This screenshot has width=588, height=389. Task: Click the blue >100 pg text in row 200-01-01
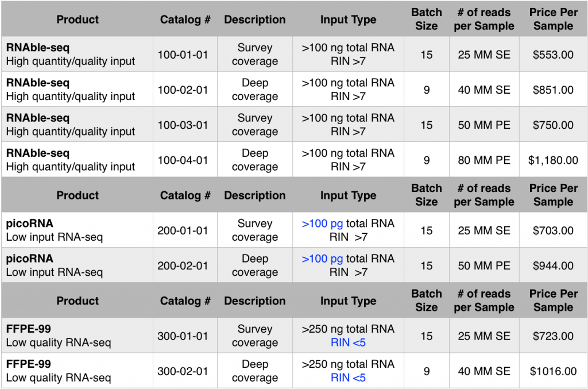[322, 224]
